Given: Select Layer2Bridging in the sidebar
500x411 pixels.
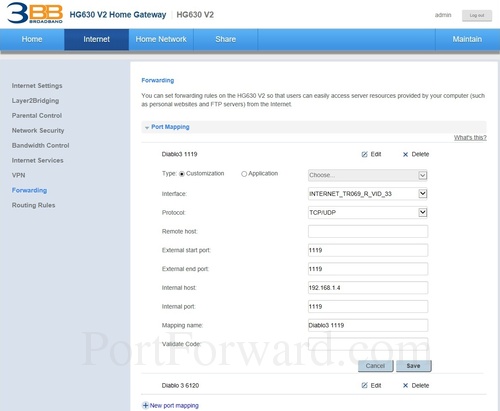Looking at the screenshot, I should [35, 101].
